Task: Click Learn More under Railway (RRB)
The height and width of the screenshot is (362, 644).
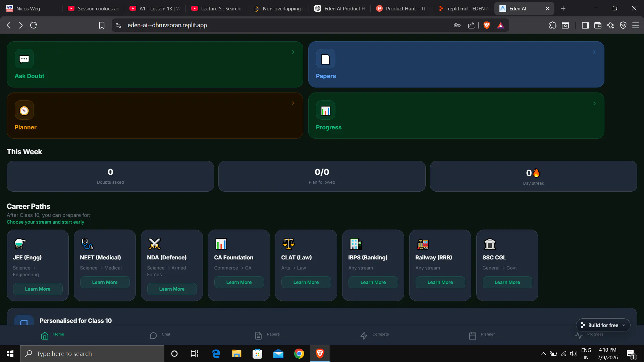Action: [440, 282]
